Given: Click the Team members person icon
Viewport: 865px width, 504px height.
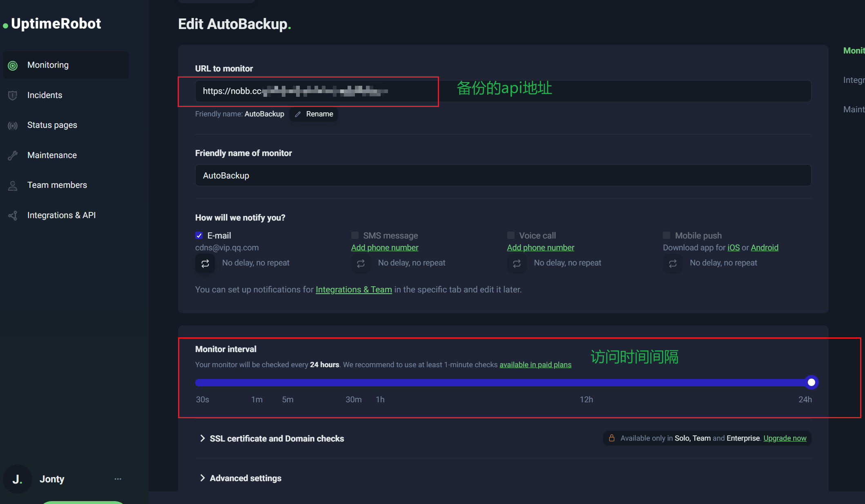Looking at the screenshot, I should pos(13,185).
